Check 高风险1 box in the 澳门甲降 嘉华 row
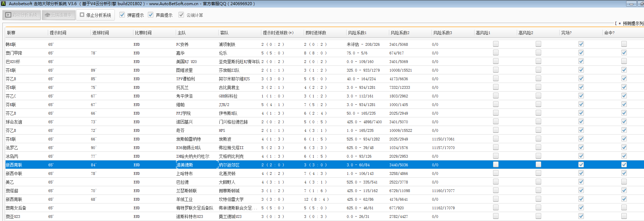Screen dimensions: 644x221 pos(495,53)
